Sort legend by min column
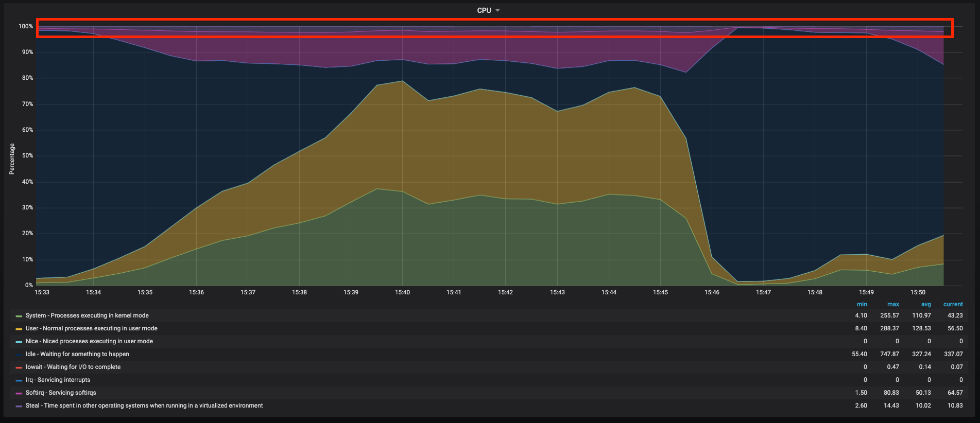 (862, 304)
